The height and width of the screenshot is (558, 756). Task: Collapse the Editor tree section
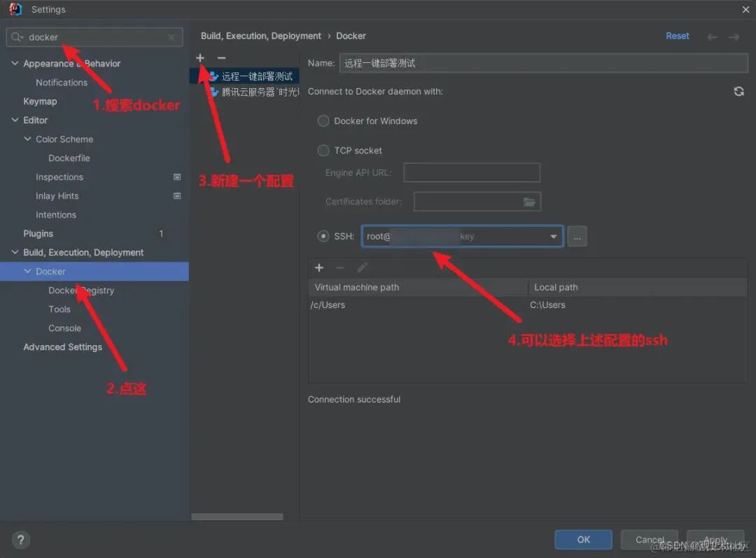click(x=15, y=120)
